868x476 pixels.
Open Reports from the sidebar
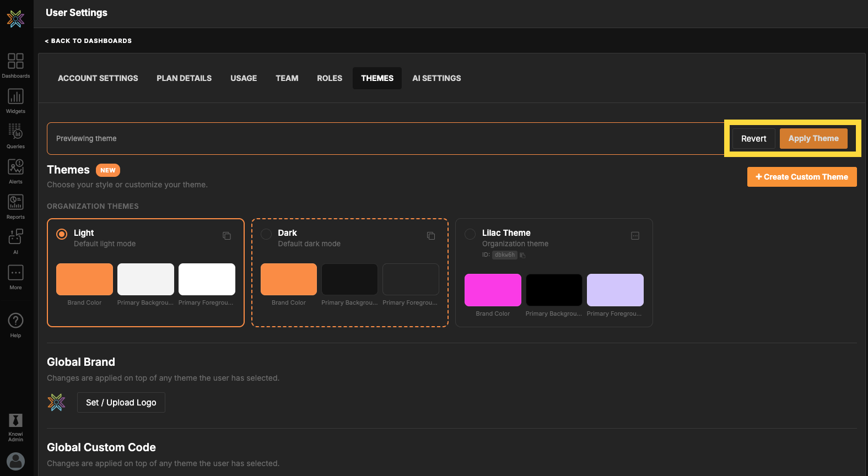click(x=15, y=202)
